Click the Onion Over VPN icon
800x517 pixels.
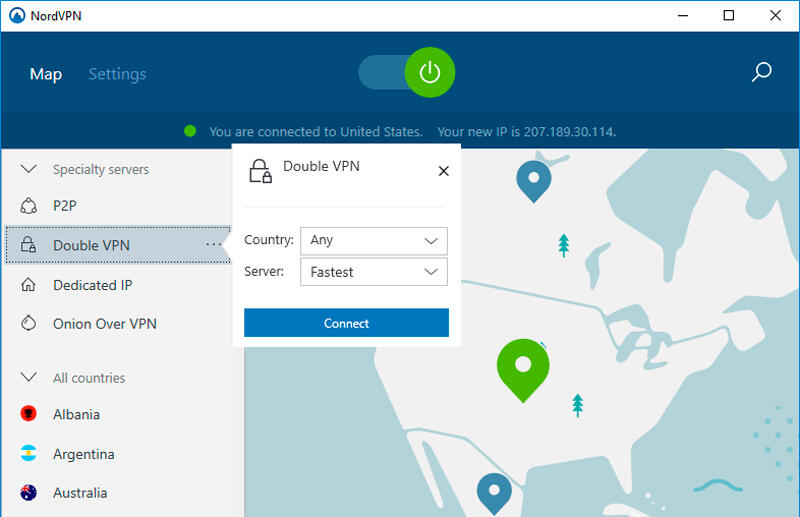pyautogui.click(x=29, y=323)
